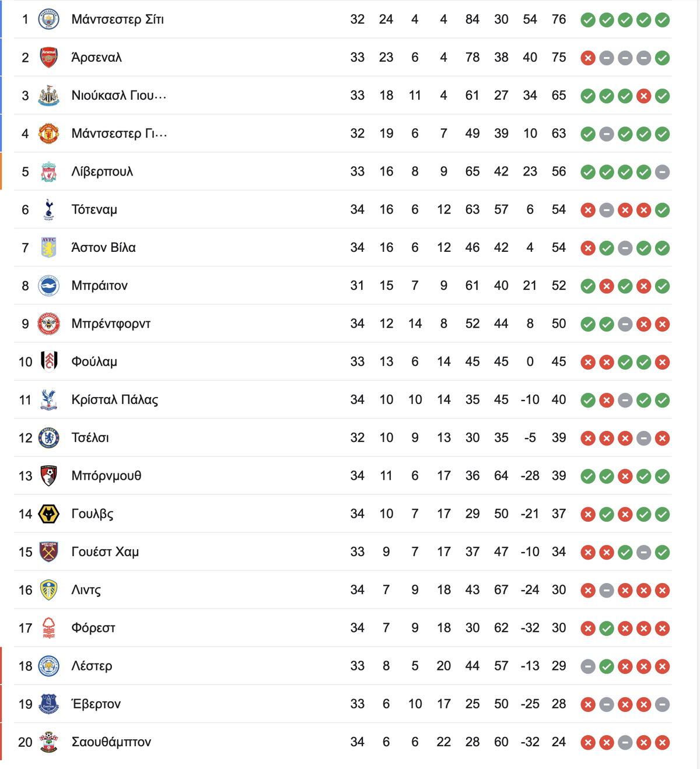Click the Manchester City club crest
The width and height of the screenshot is (700, 769).
pos(49,19)
